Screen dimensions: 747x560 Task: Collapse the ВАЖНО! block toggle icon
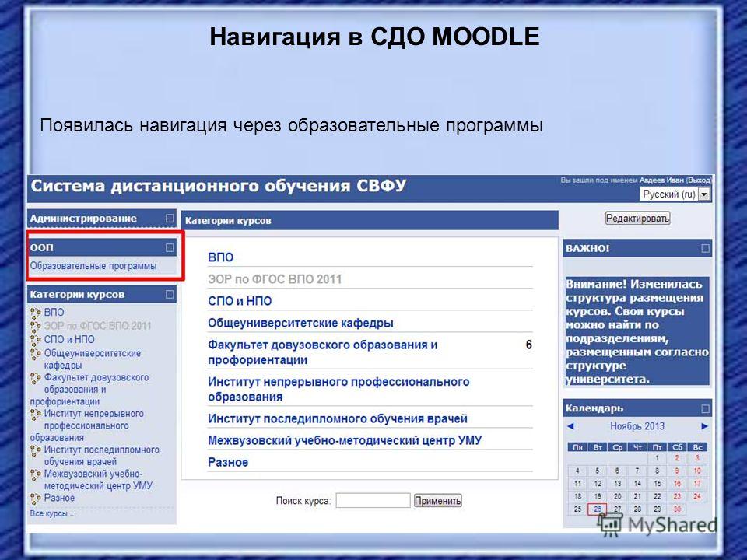[705, 248]
